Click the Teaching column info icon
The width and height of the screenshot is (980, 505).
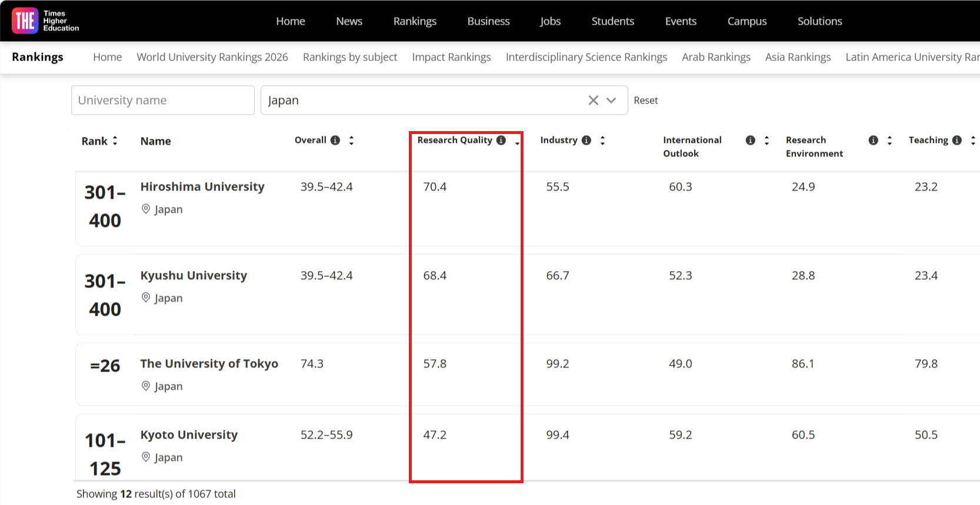[957, 140]
